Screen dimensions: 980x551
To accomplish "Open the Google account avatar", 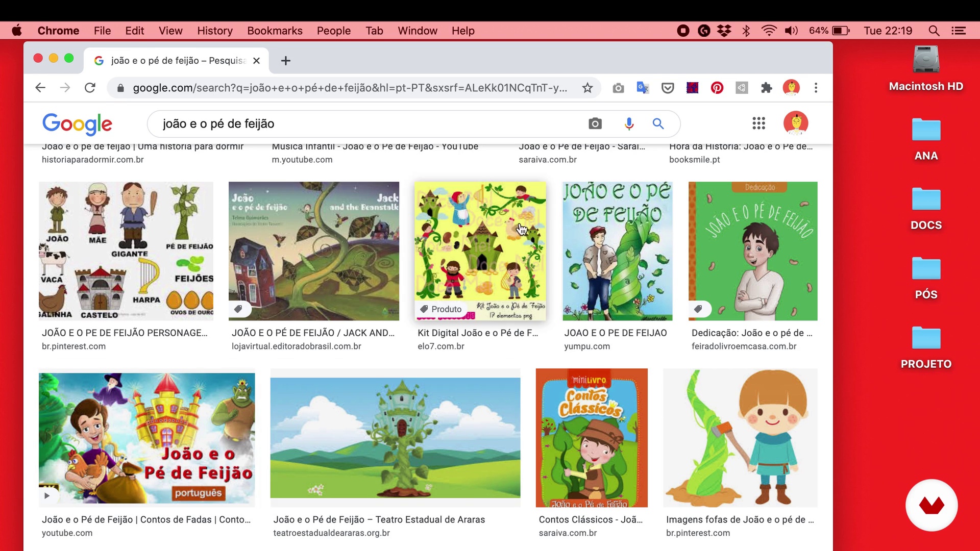I will (796, 123).
